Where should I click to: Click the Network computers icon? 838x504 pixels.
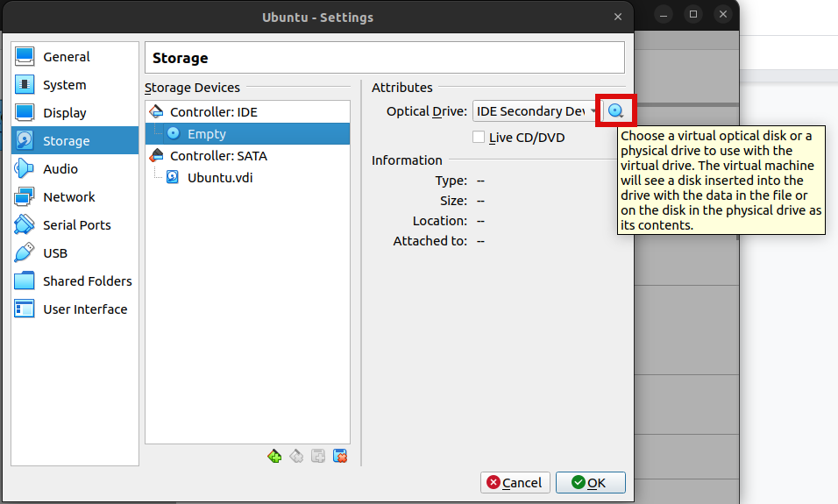pos(25,196)
